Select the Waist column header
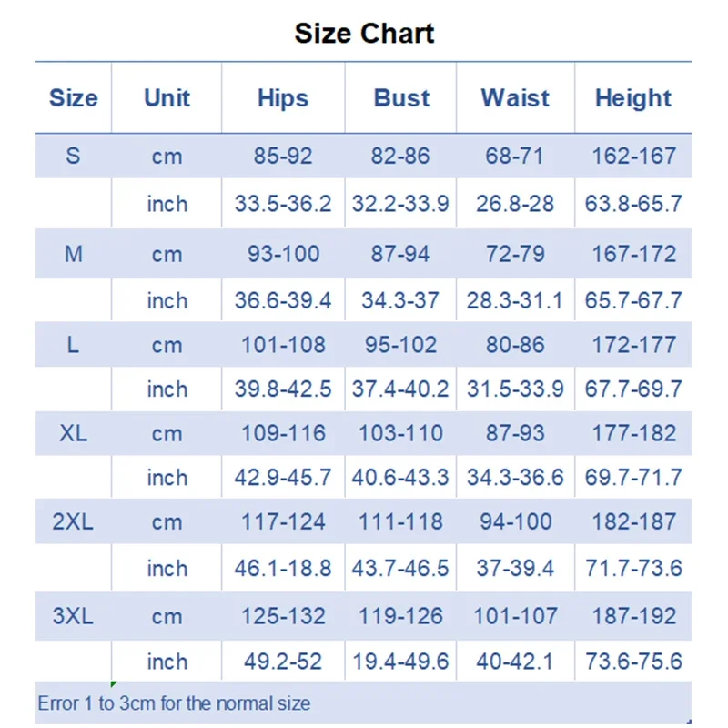 pos(515,98)
